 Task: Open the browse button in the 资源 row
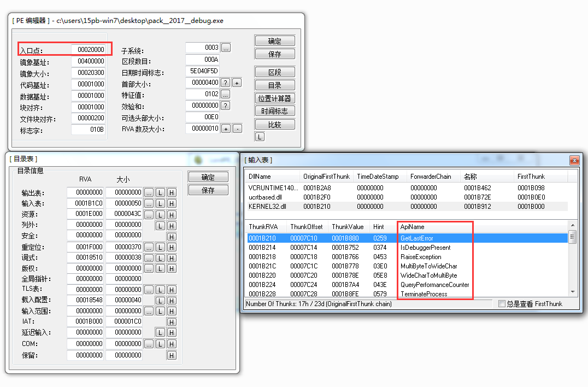(149, 215)
